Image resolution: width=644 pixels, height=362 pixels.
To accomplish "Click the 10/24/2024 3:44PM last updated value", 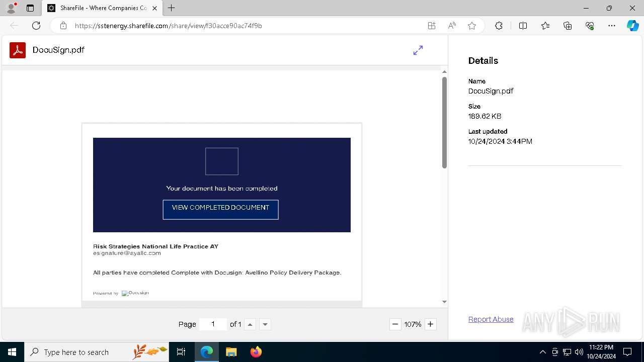I will pos(500,141).
